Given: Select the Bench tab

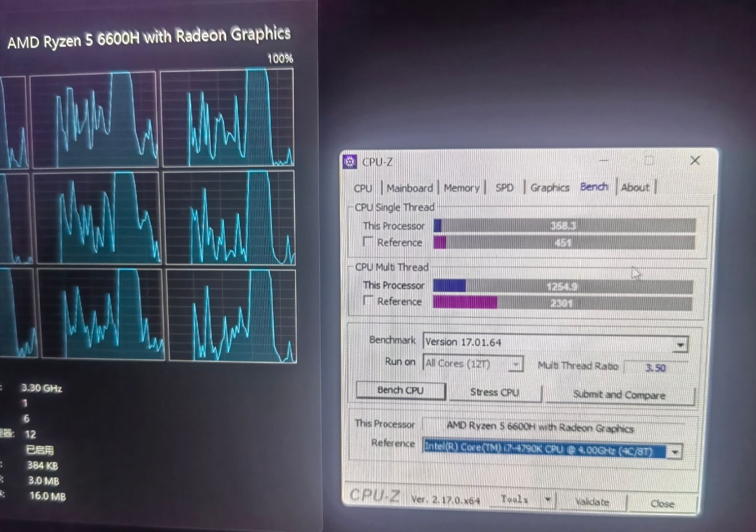Looking at the screenshot, I should [x=594, y=187].
